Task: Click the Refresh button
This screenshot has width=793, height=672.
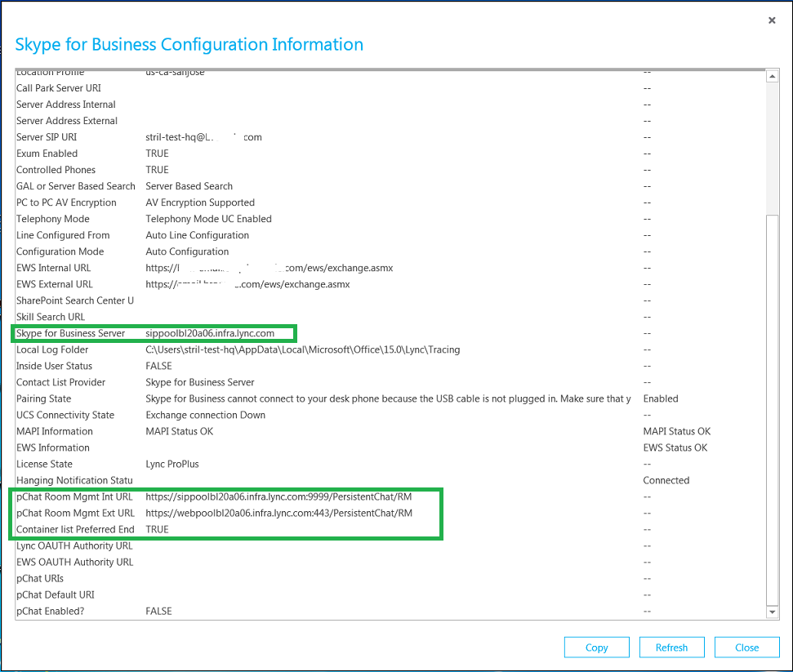Action: (671, 647)
